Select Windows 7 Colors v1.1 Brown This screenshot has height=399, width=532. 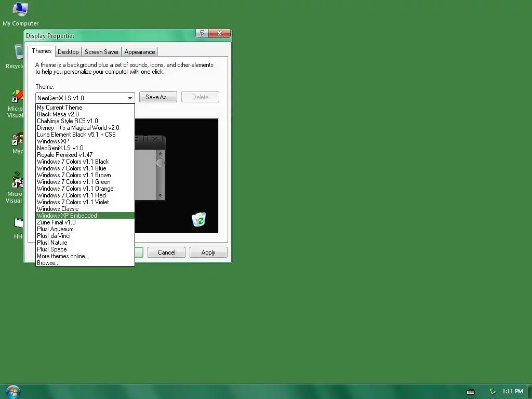85,175
